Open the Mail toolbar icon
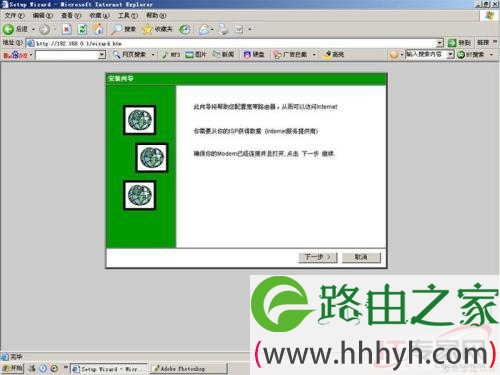The image size is (500, 375). [204, 30]
